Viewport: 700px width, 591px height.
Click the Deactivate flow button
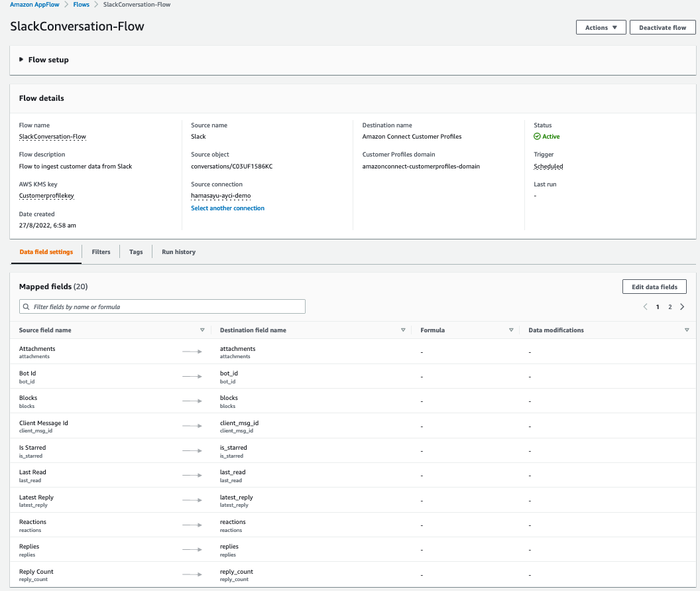coord(662,28)
